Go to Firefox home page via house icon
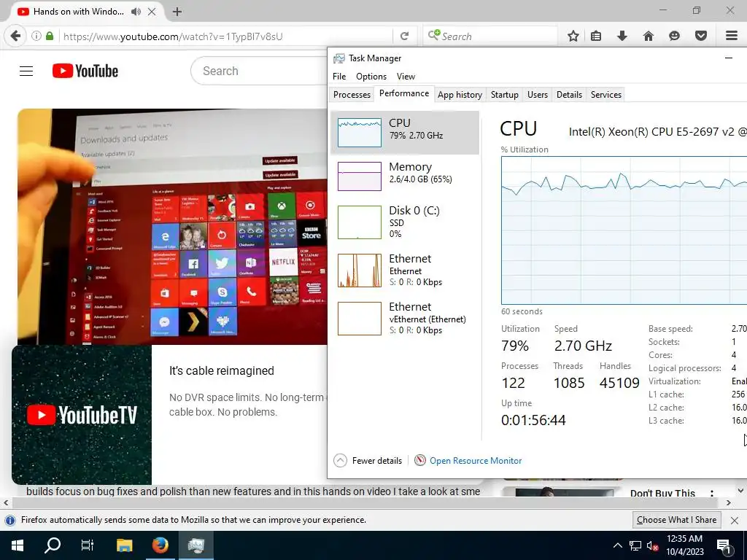 [x=648, y=36]
